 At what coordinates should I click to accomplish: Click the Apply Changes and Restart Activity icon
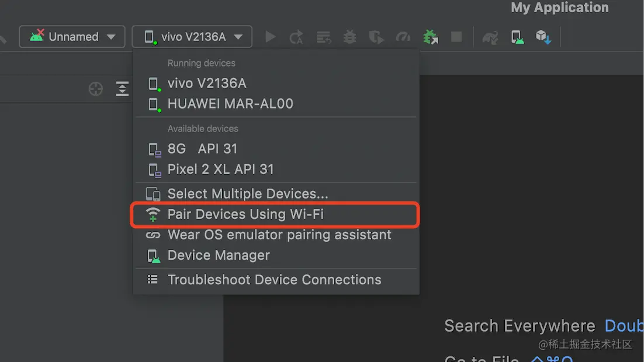coord(296,37)
